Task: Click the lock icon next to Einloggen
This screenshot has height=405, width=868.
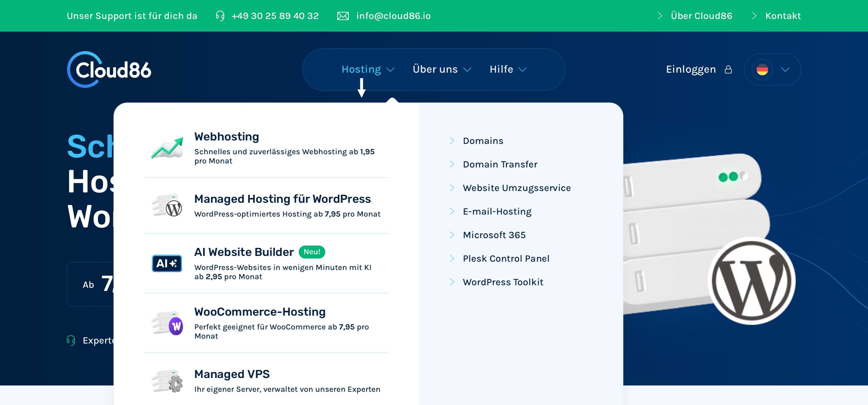Action: tap(728, 70)
